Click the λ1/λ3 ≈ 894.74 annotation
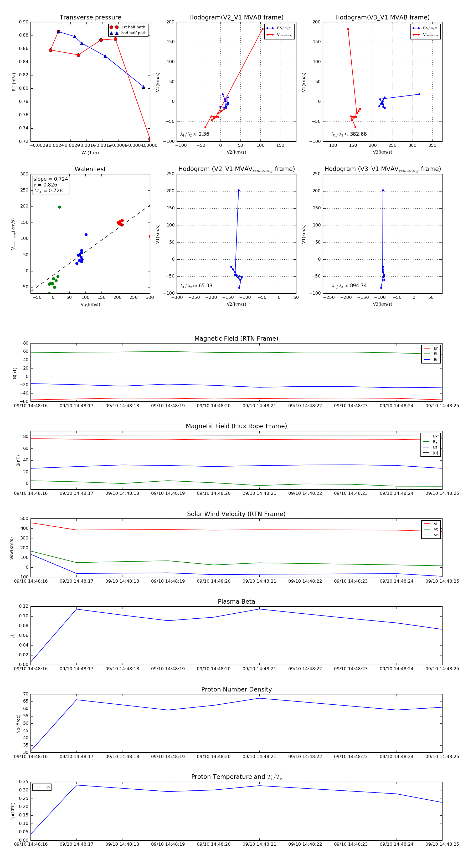The width and height of the screenshot is (473, 868). coord(349,286)
